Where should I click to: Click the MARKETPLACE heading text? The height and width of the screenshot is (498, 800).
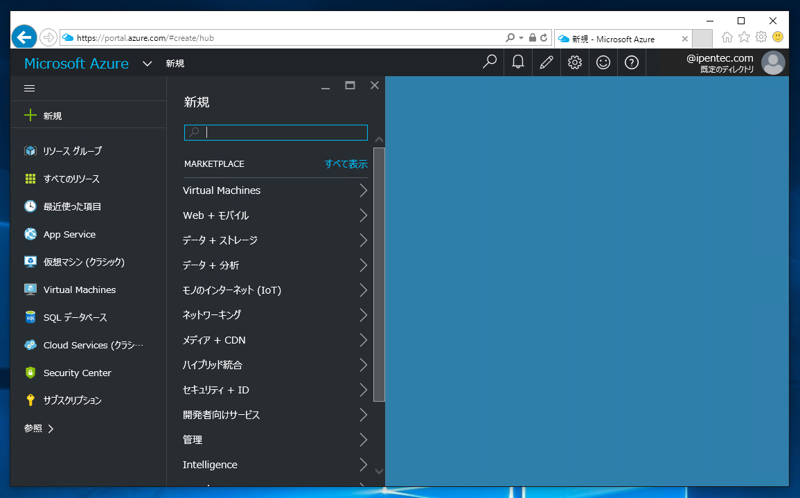214,164
